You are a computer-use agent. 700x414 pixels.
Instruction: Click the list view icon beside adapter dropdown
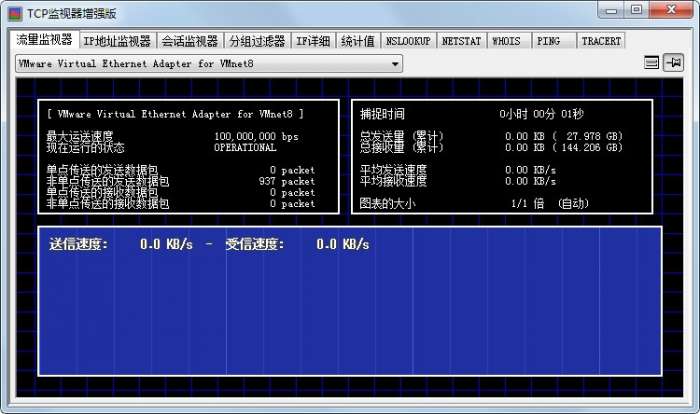tap(652, 63)
